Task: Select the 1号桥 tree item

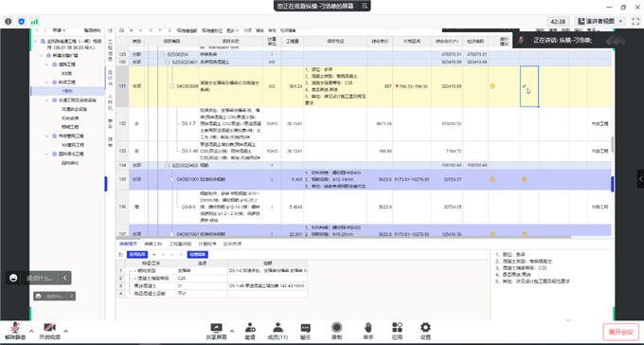Action: pos(67,91)
